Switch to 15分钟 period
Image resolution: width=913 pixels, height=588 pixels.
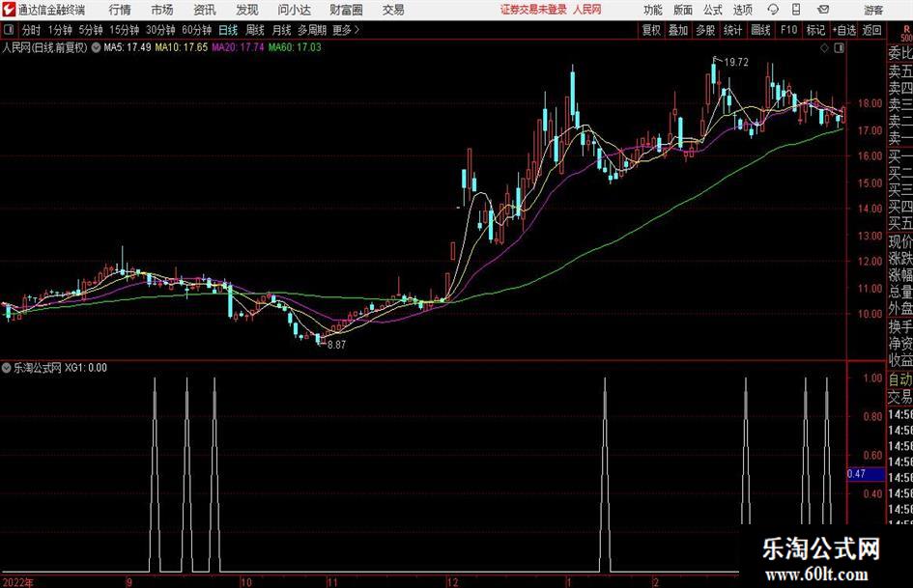(125, 30)
